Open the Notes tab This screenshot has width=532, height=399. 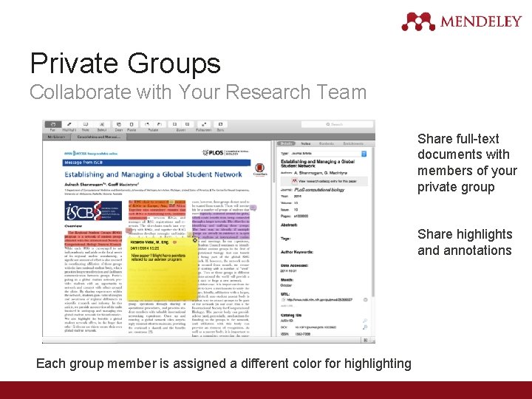click(x=306, y=143)
